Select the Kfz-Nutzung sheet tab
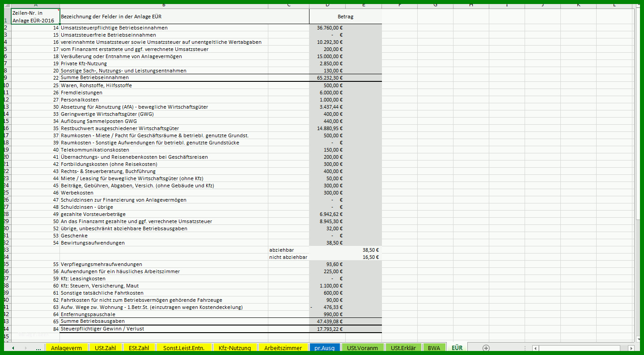The width and height of the screenshot is (644, 355). 235,348
